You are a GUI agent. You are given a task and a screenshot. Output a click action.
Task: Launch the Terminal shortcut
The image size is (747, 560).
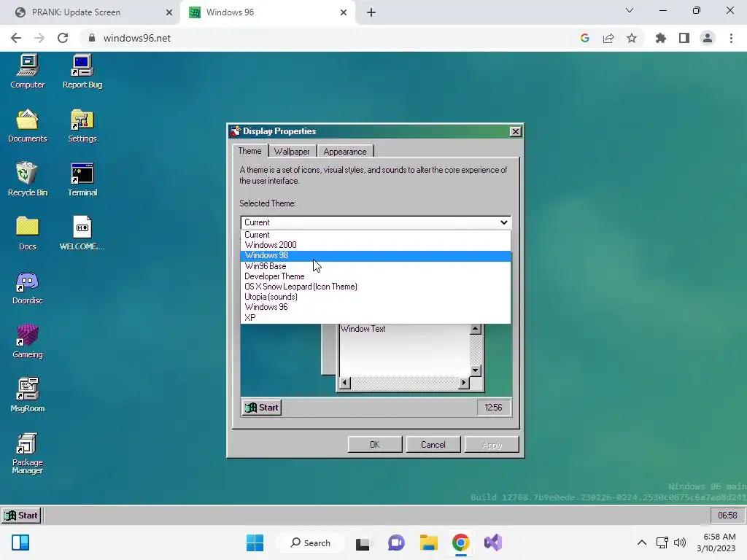[82, 179]
